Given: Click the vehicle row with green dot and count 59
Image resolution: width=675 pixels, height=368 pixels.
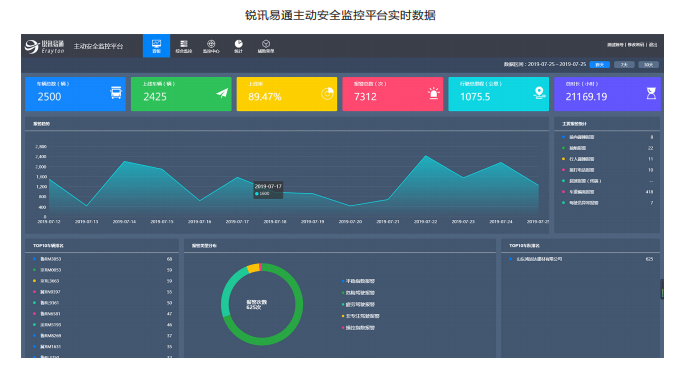Looking at the screenshot, I should pyautogui.click(x=102, y=270).
